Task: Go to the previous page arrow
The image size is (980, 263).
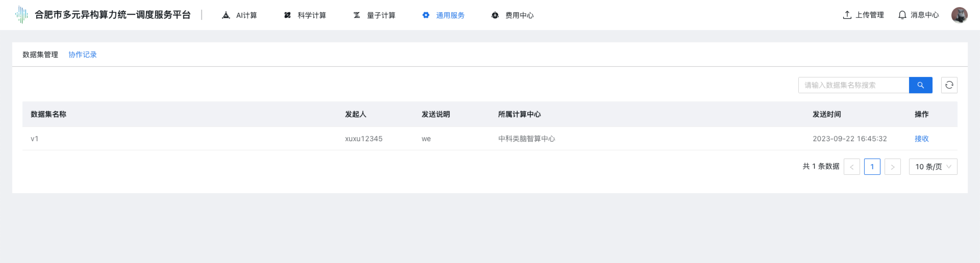Action: (x=851, y=167)
